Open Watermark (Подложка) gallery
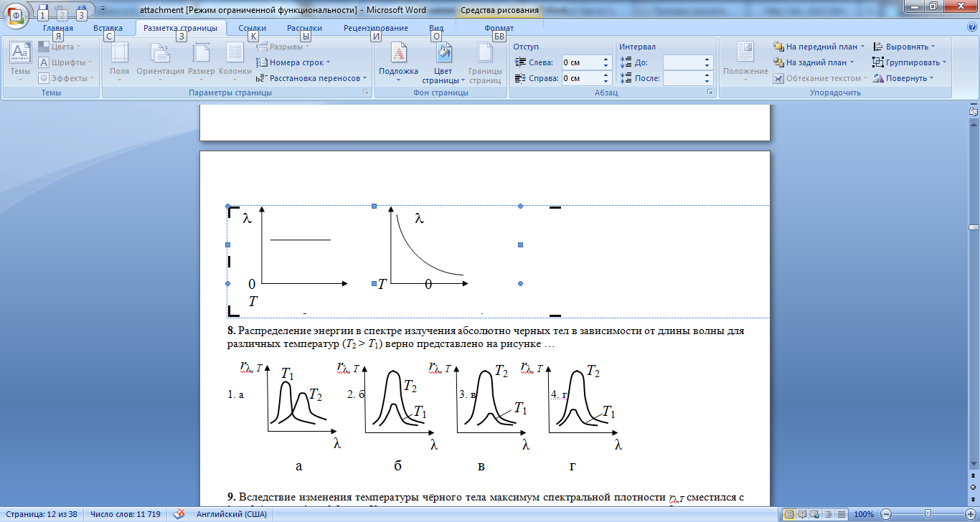This screenshot has width=980, height=522. 398,62
